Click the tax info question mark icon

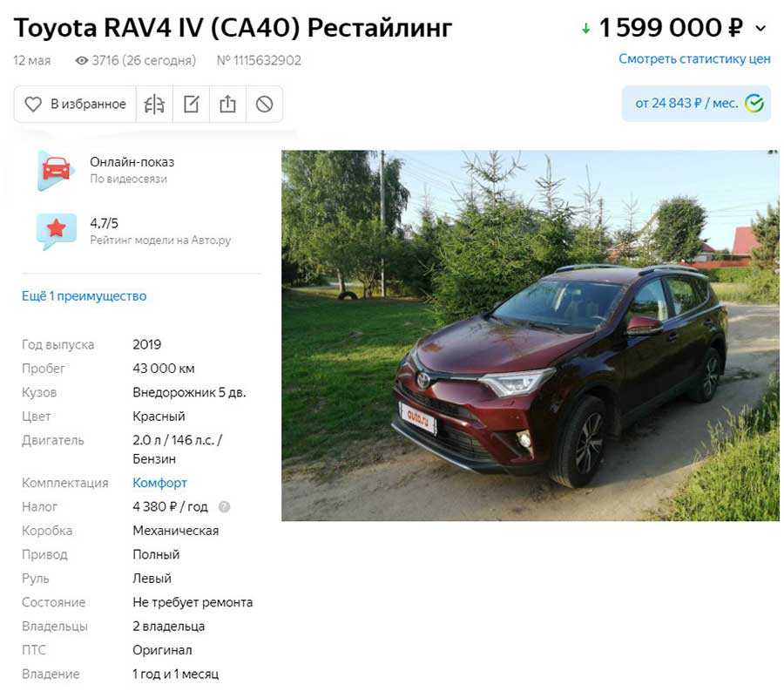(x=225, y=507)
